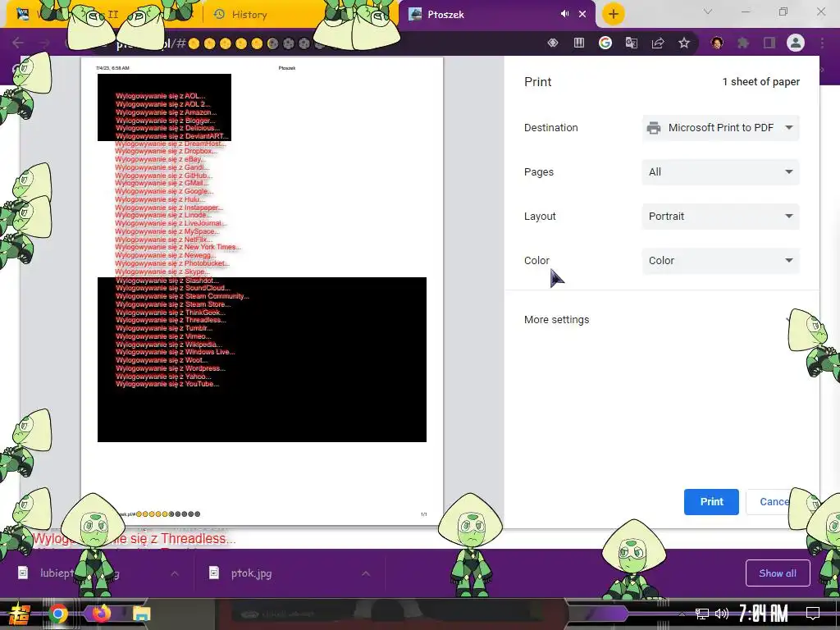The height and width of the screenshot is (630, 840).
Task: Click the blue Print button
Action: click(711, 502)
